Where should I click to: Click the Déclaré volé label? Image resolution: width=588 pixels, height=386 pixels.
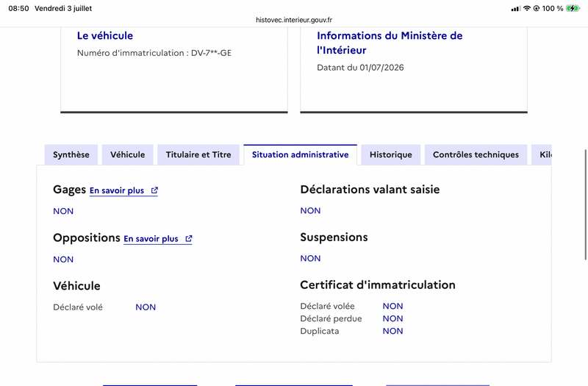coord(78,307)
